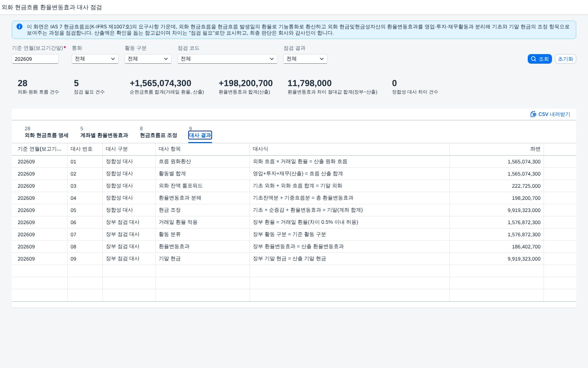
Task: Click the 198,200,700 value in row 04
Action: pos(526,198)
